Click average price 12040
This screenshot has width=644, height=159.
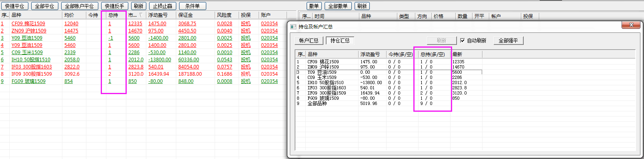pos(71,24)
